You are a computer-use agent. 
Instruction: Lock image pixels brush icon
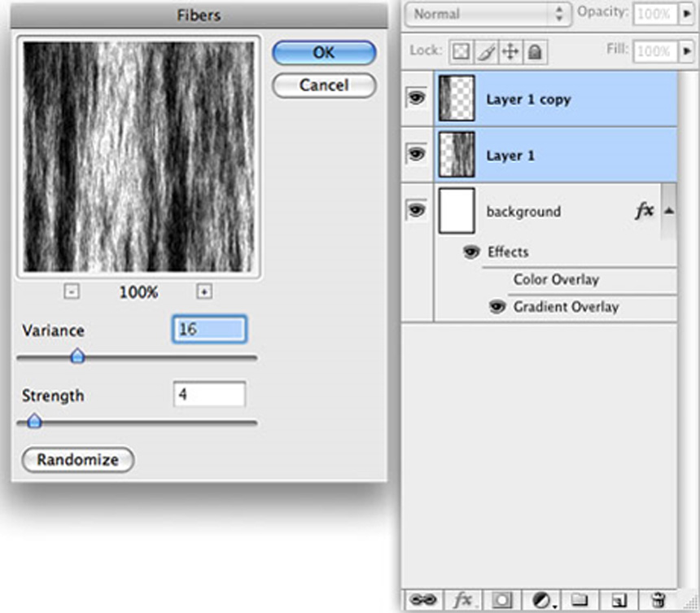pos(485,51)
